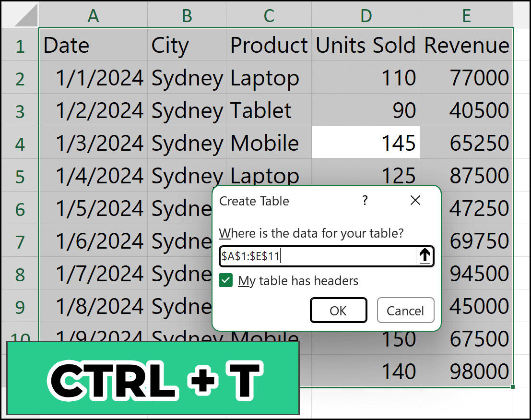
Task: Select column A header
Action: pyautogui.click(x=93, y=15)
